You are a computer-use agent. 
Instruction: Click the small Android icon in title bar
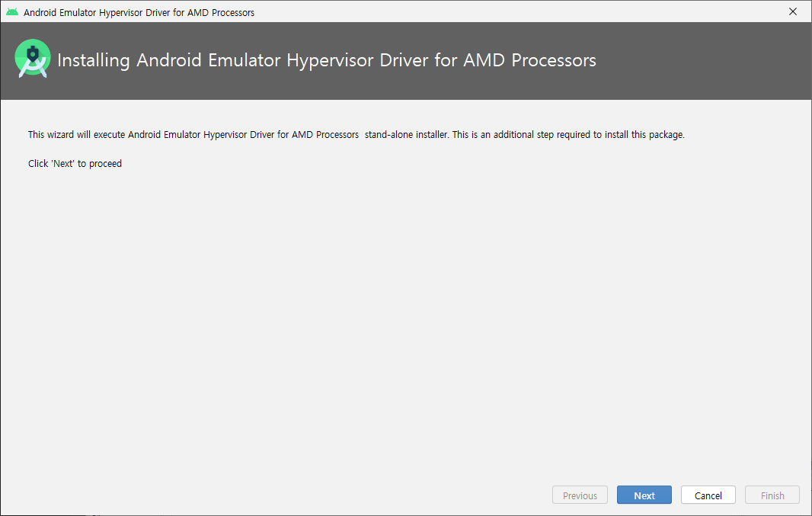(x=12, y=12)
